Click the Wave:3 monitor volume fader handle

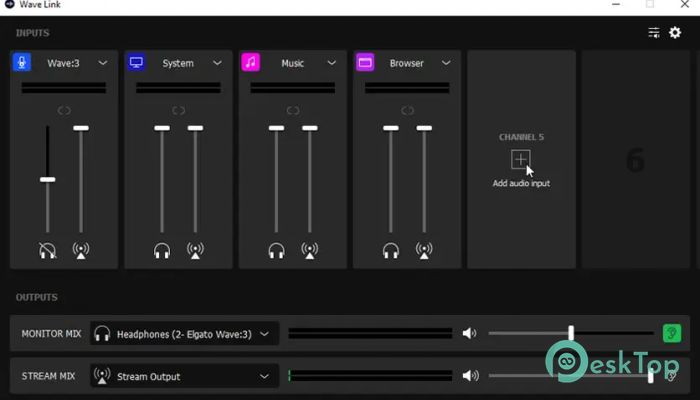tap(47, 179)
